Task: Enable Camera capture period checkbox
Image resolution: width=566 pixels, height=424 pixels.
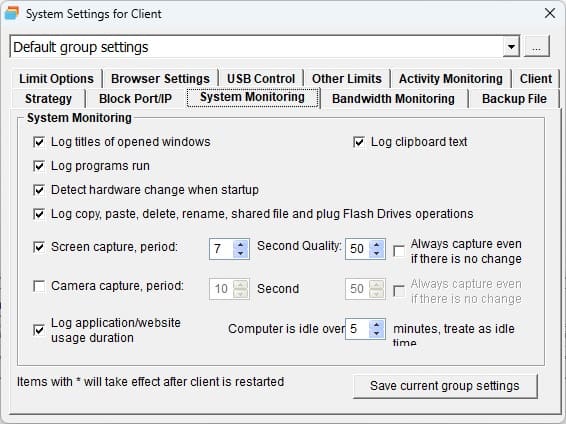Action: tap(39, 286)
